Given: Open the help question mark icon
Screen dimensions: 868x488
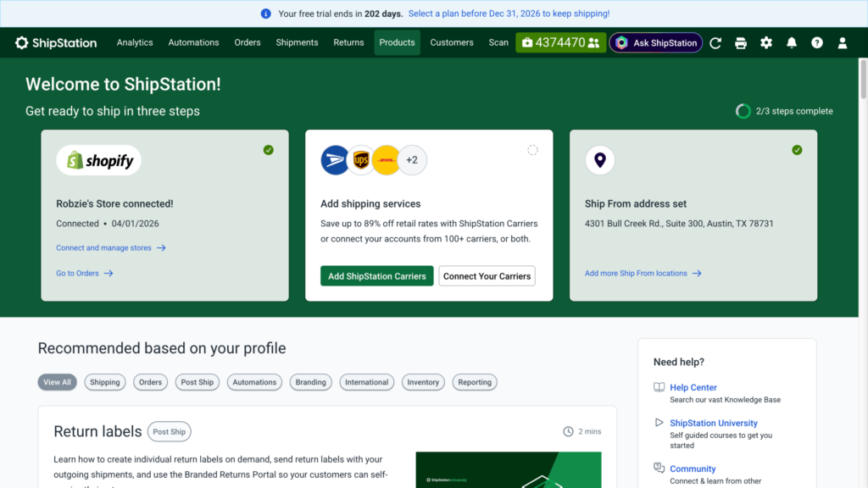Looking at the screenshot, I should 817,42.
